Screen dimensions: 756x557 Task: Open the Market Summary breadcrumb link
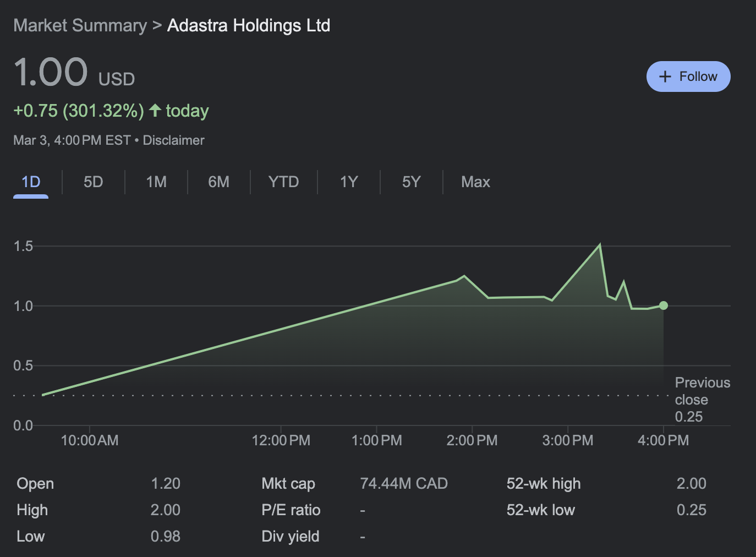80,25
